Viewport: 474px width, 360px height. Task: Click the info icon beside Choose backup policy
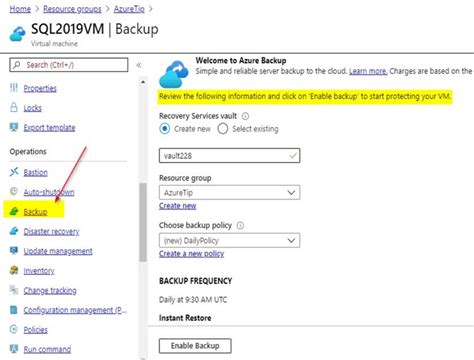[x=240, y=226]
